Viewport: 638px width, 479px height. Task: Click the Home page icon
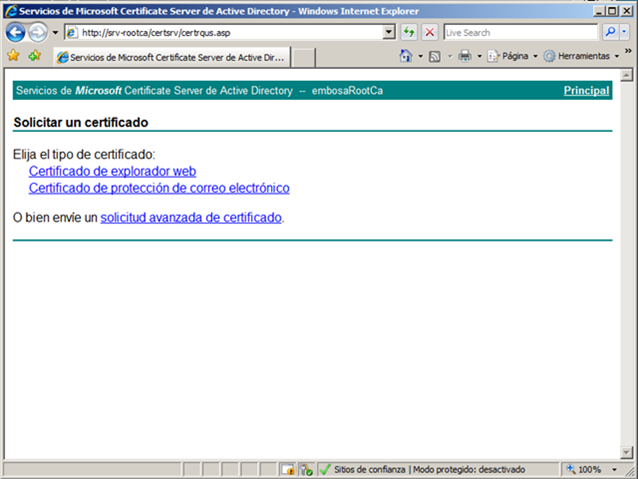[406, 56]
